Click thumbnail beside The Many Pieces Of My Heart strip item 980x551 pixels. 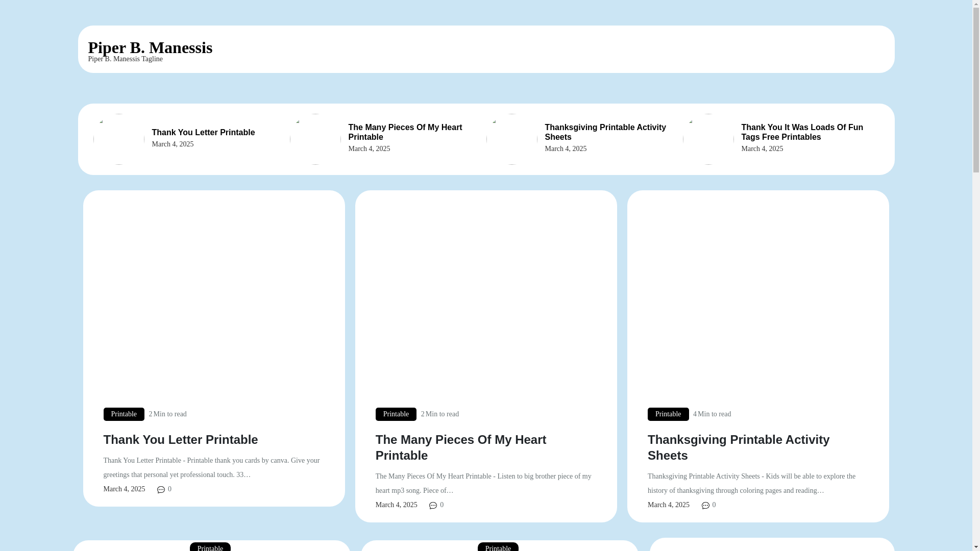pyautogui.click(x=315, y=139)
